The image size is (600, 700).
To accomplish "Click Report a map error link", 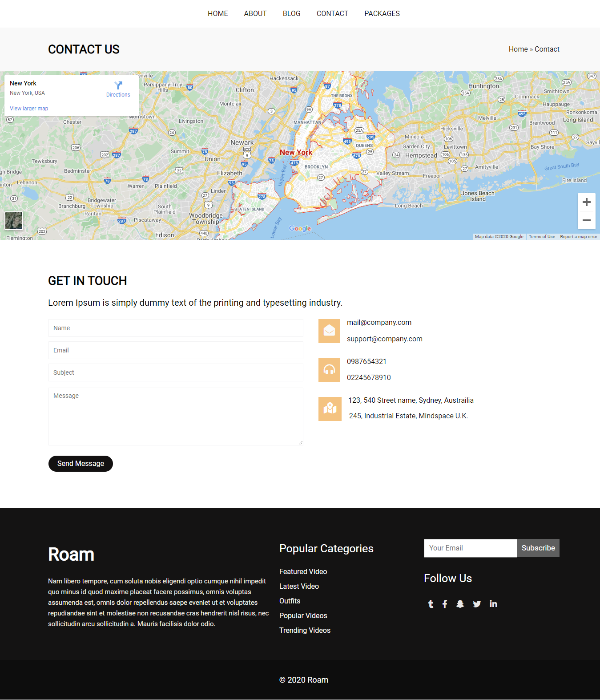I will click(579, 237).
